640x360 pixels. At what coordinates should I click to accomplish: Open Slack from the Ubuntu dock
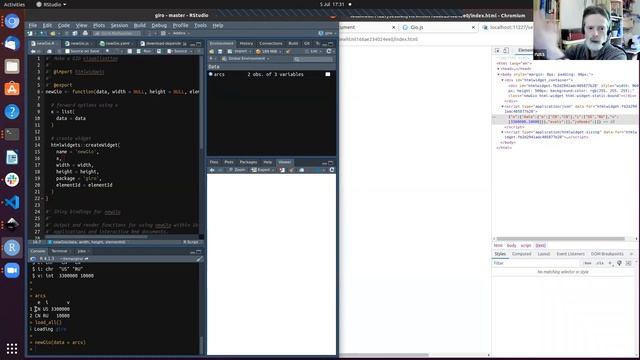tap(12, 180)
